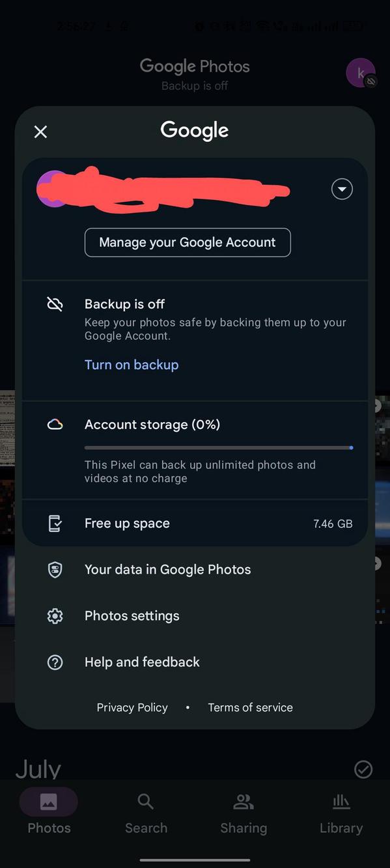Tap the Help and feedback question icon

click(x=55, y=662)
